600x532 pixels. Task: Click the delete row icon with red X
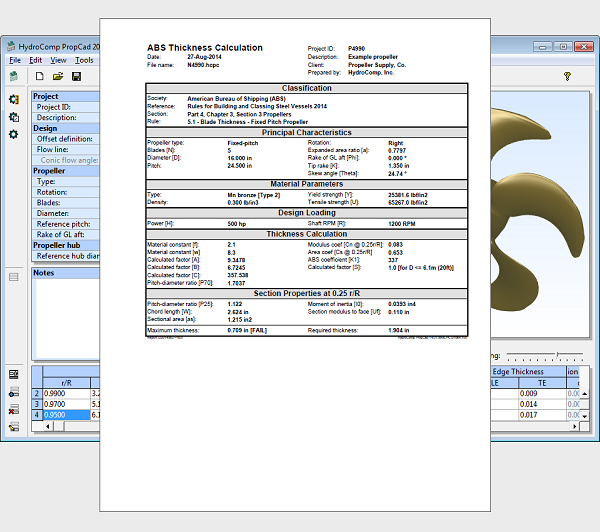(x=14, y=410)
